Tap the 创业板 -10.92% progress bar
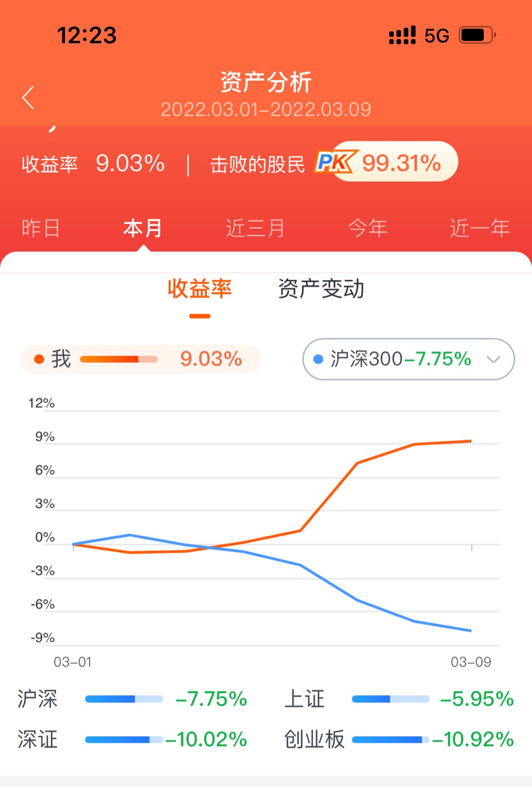This screenshot has width=532, height=791. (x=390, y=740)
